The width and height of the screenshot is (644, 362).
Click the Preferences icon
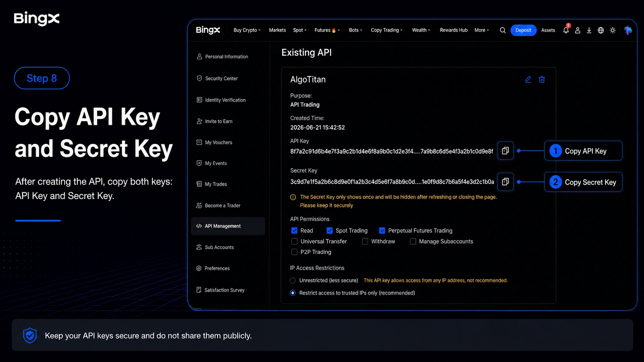pos(199,268)
